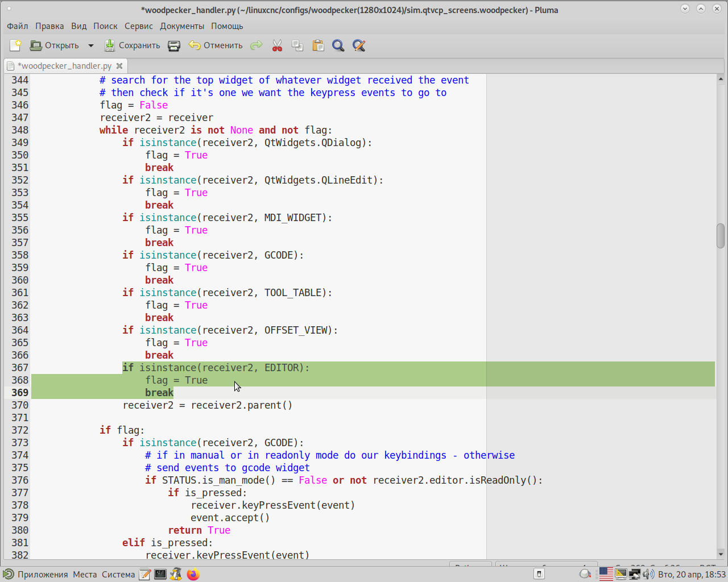Screen dimensions: 728x582
Task: Click line number 369 in the gutter
Action: pos(20,393)
